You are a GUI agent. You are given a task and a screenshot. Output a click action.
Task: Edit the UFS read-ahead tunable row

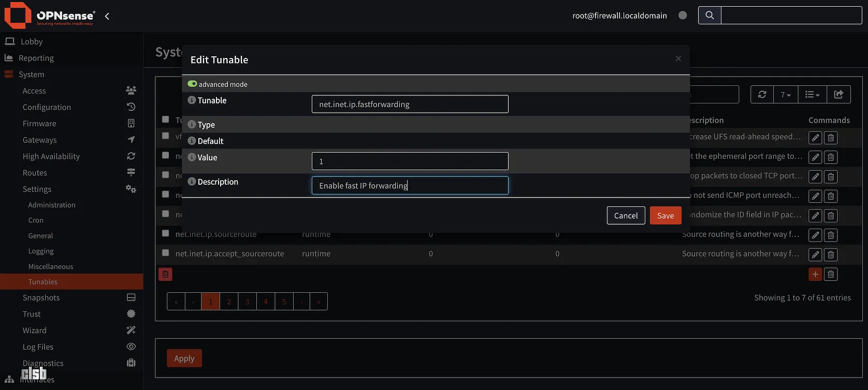point(815,138)
